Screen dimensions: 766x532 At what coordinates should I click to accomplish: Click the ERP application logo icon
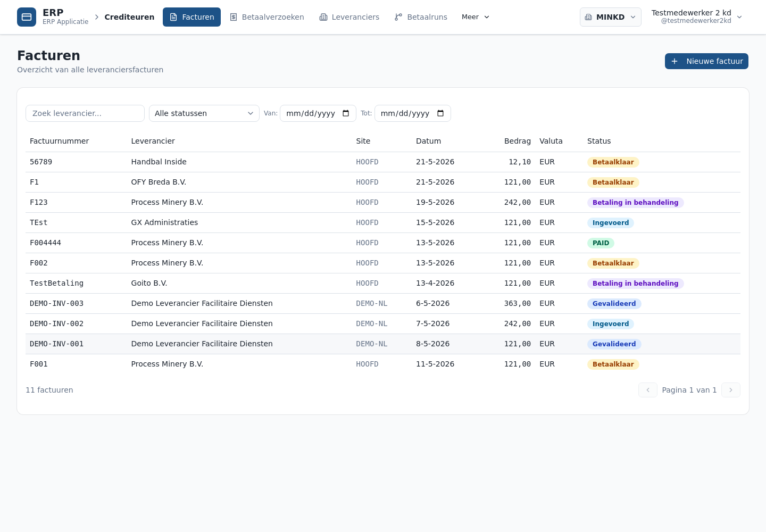click(27, 17)
